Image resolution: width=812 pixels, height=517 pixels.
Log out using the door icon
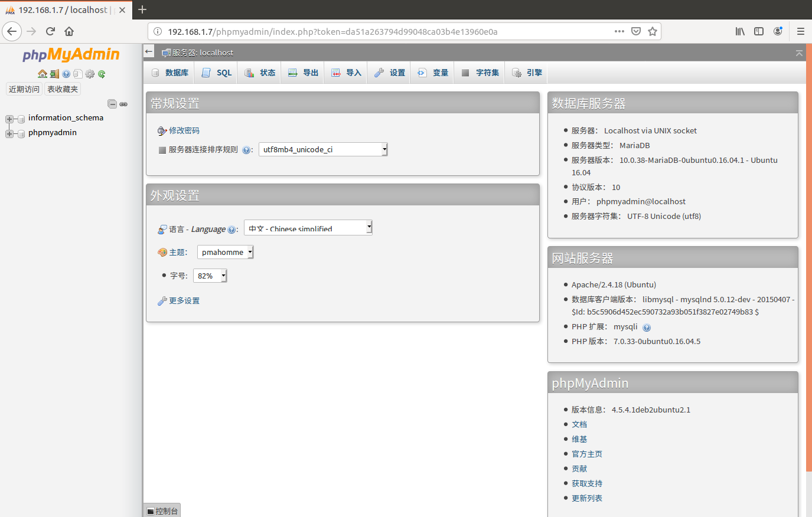(x=54, y=74)
